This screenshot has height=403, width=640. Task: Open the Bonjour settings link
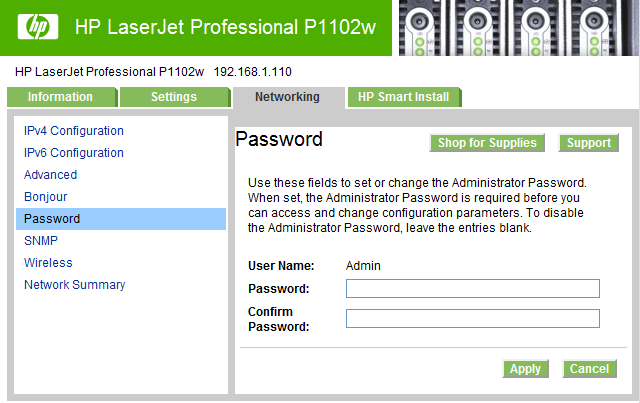[46, 197]
